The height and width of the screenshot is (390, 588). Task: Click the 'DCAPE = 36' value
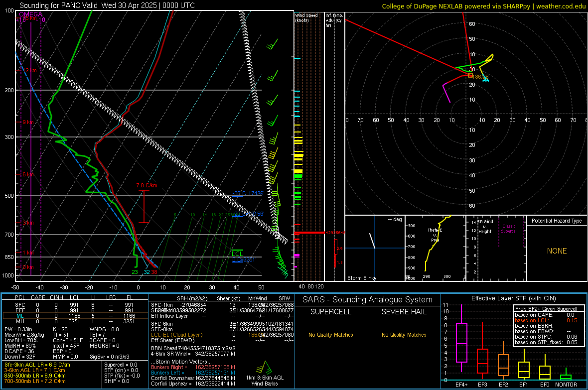coord(19,351)
